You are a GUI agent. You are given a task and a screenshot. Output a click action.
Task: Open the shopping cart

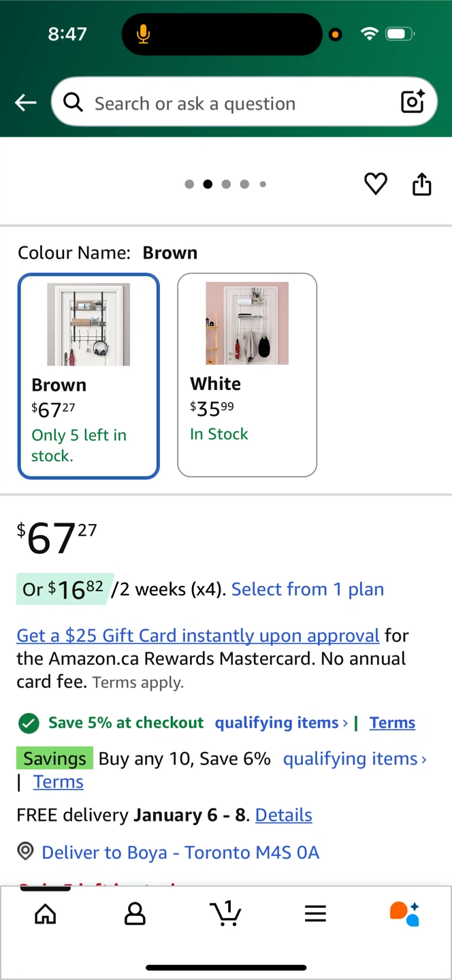coord(225,913)
